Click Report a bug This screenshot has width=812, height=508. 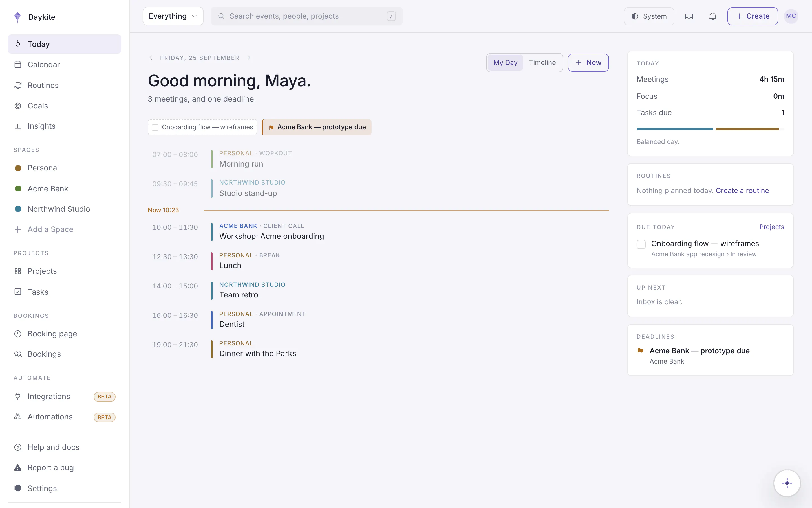coord(64,468)
